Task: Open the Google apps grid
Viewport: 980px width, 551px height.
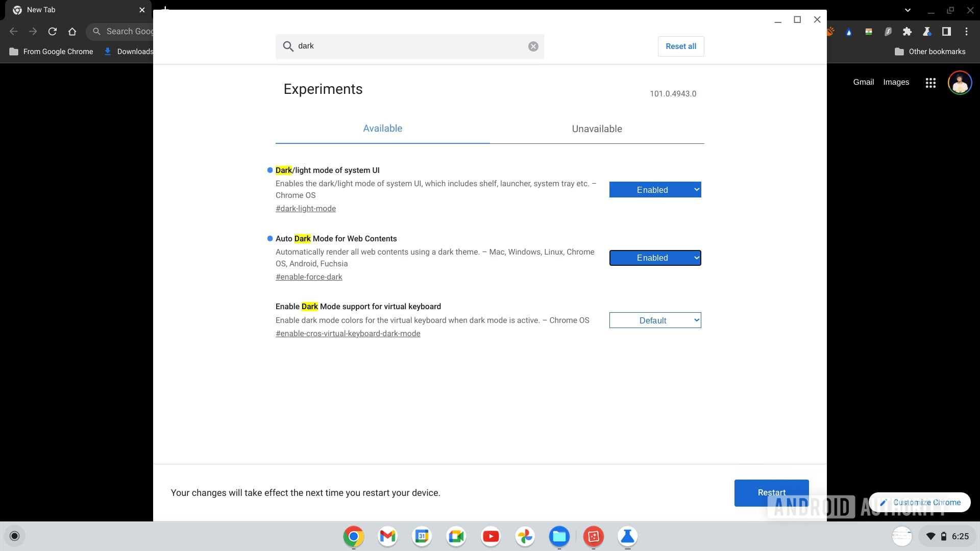Action: [930, 83]
